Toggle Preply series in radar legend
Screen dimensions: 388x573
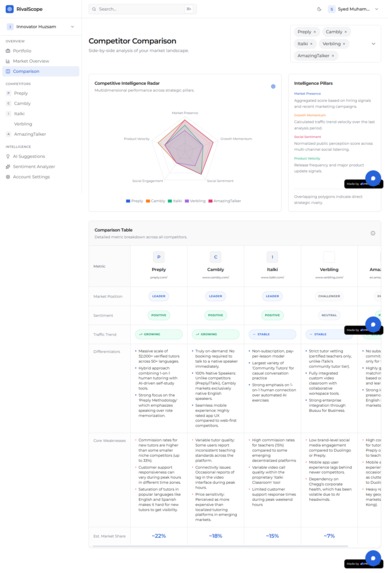134,201
